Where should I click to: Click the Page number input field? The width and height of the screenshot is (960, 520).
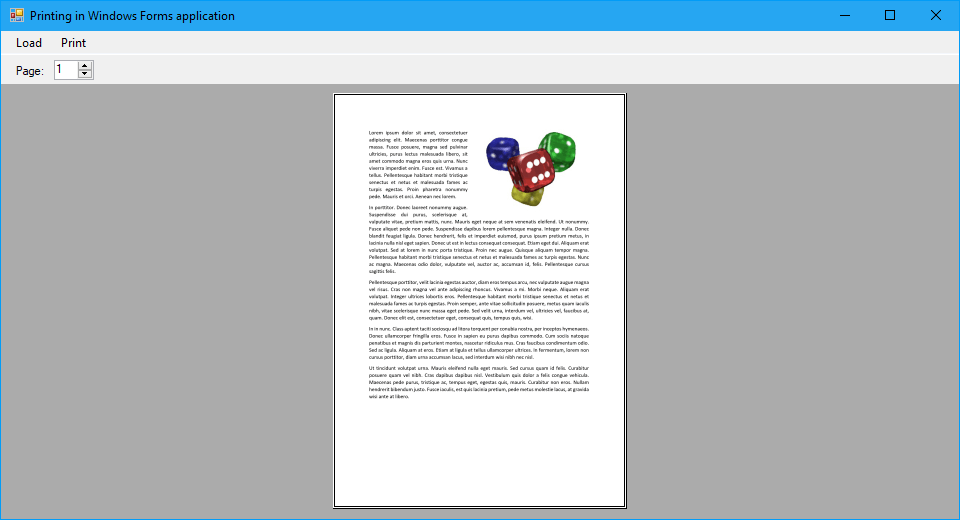[65, 70]
